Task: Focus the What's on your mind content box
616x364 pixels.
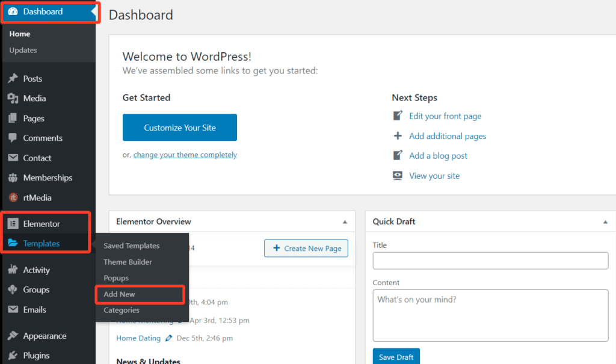Action: [490, 315]
